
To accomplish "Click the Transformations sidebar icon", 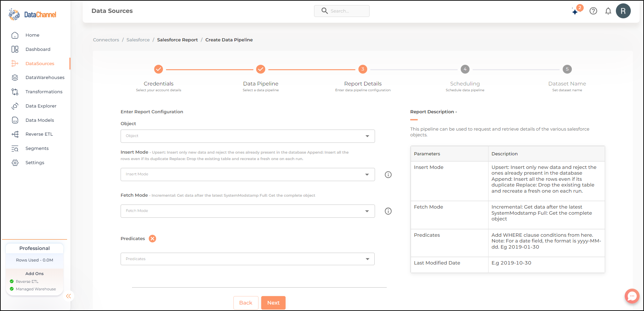I will click(15, 92).
